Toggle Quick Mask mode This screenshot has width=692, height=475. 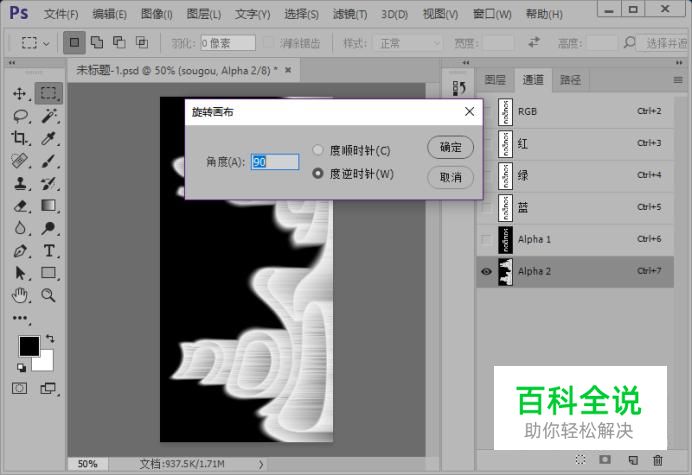click(x=19, y=388)
